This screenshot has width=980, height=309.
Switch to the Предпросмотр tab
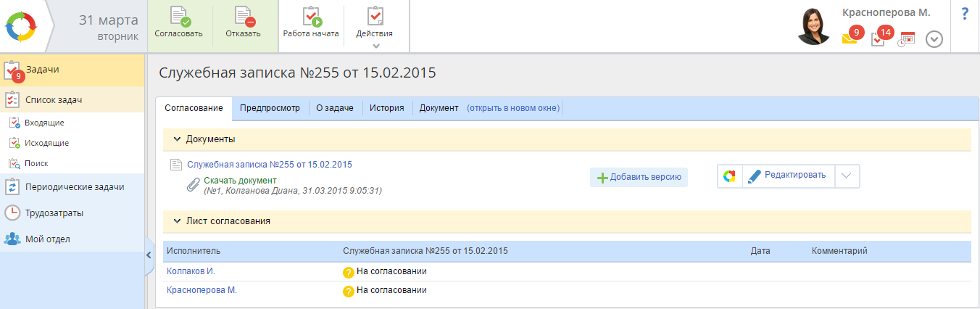(x=270, y=108)
